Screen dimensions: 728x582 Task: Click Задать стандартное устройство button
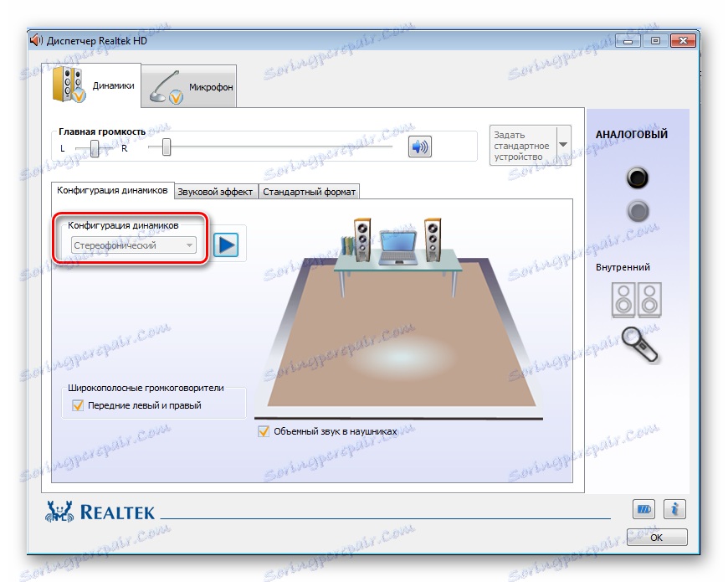524,146
